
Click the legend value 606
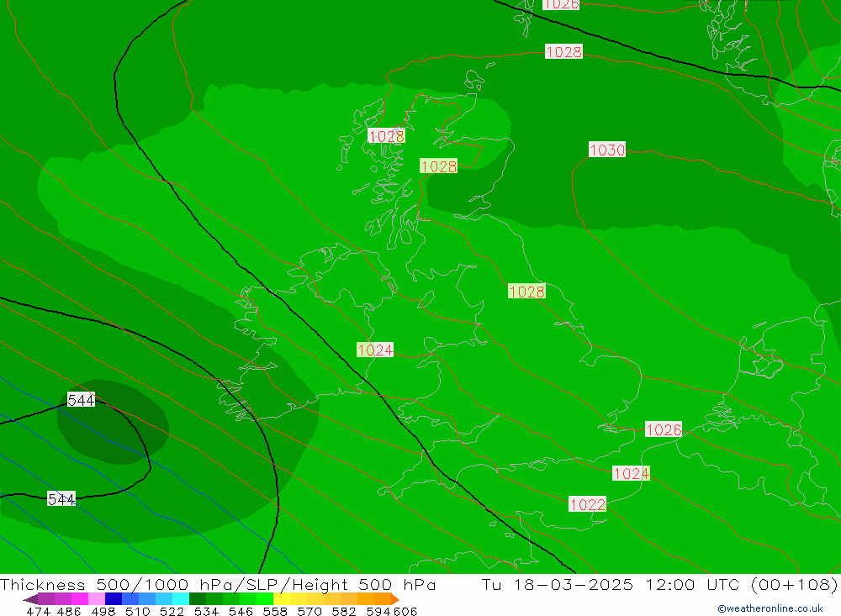point(405,611)
